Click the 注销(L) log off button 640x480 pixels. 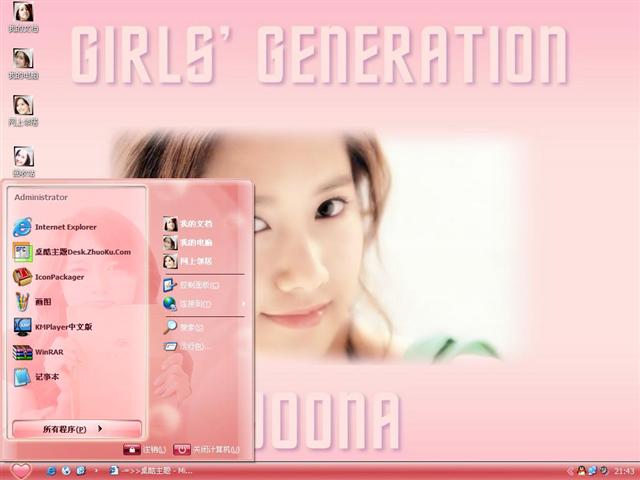tap(144, 450)
